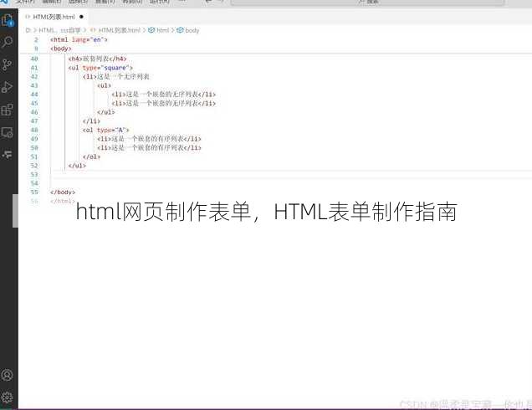Click the closing ol tag on line 51

click(91, 156)
